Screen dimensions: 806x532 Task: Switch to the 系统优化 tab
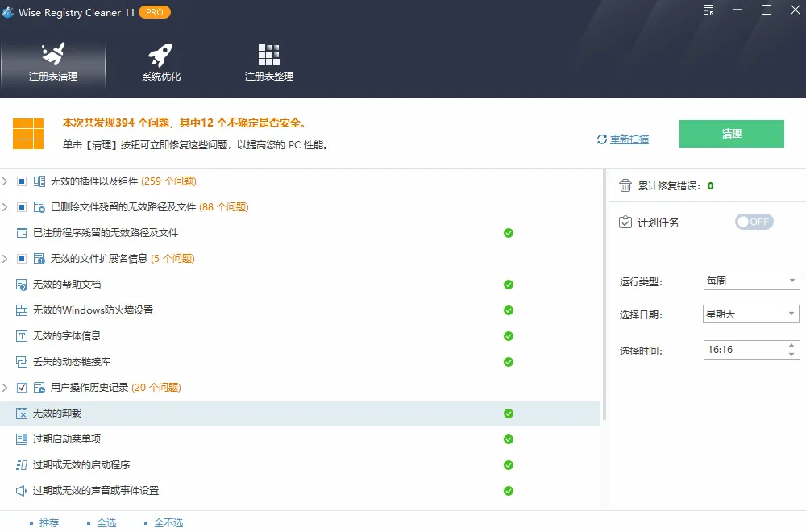[x=161, y=63]
